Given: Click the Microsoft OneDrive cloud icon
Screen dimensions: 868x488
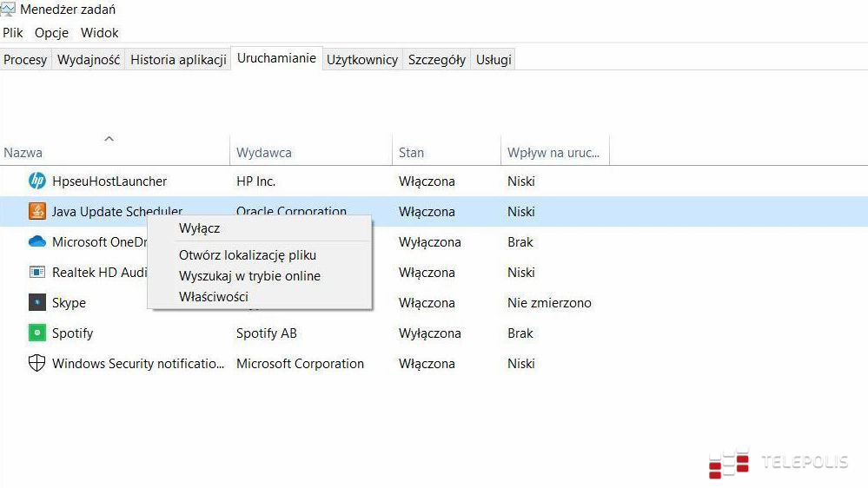Looking at the screenshot, I should pyautogui.click(x=36, y=242).
